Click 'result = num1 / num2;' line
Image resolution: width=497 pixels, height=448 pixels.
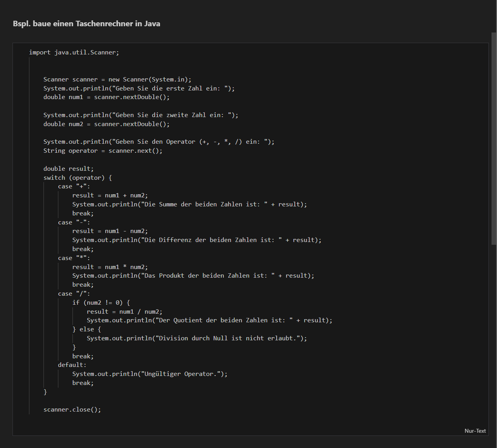click(x=124, y=312)
